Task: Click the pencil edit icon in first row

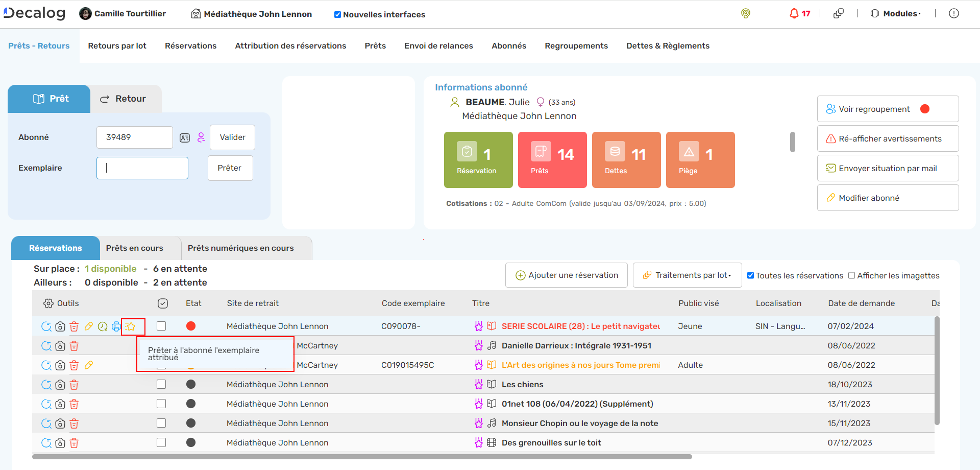Action: [89, 326]
